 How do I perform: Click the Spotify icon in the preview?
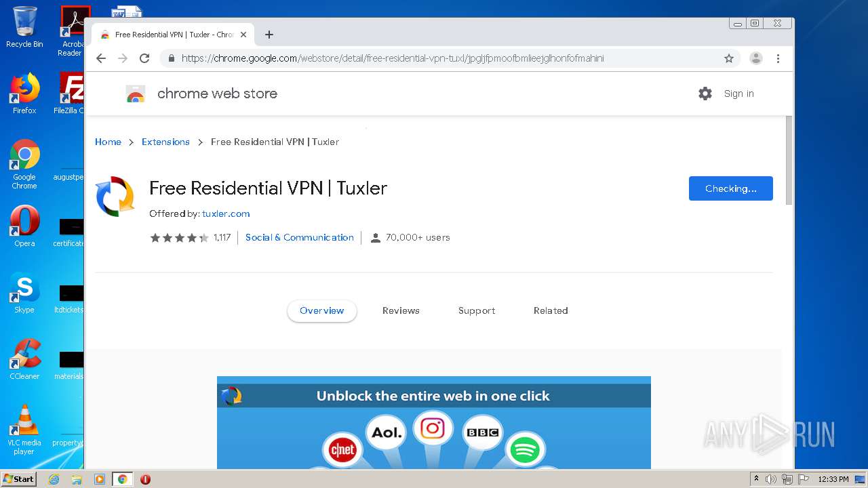coord(524,450)
